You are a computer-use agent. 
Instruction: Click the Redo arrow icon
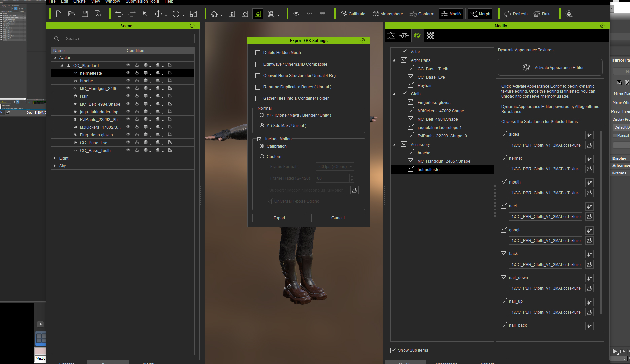[x=132, y=14]
